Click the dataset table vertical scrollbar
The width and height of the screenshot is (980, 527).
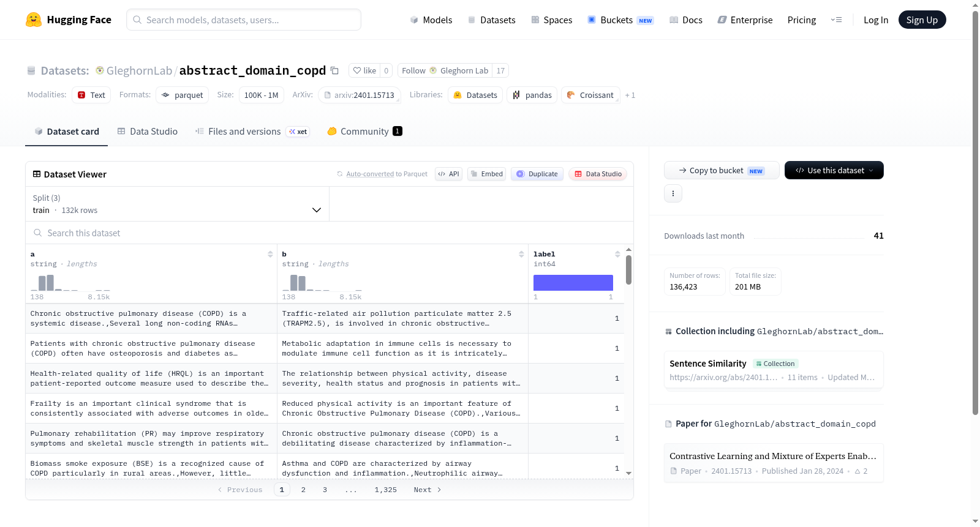tap(628, 270)
